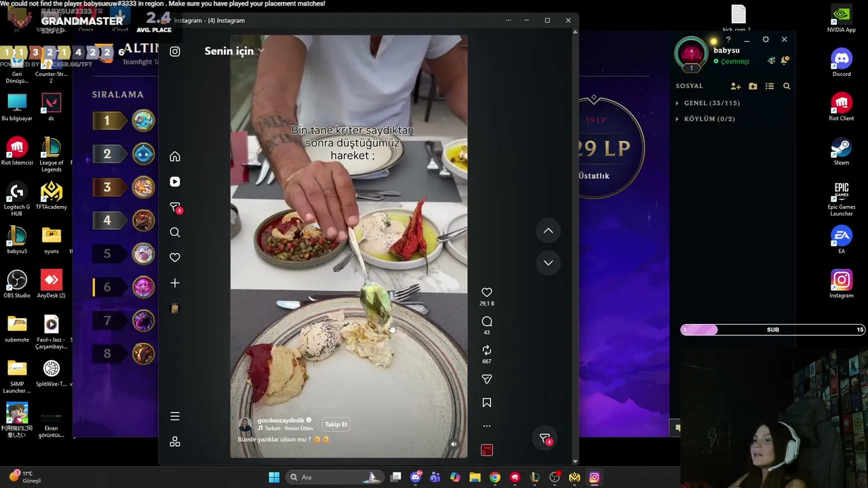Change Çevrimiçi online status in League
Image resolution: width=868 pixels, height=488 pixels.
coord(732,62)
